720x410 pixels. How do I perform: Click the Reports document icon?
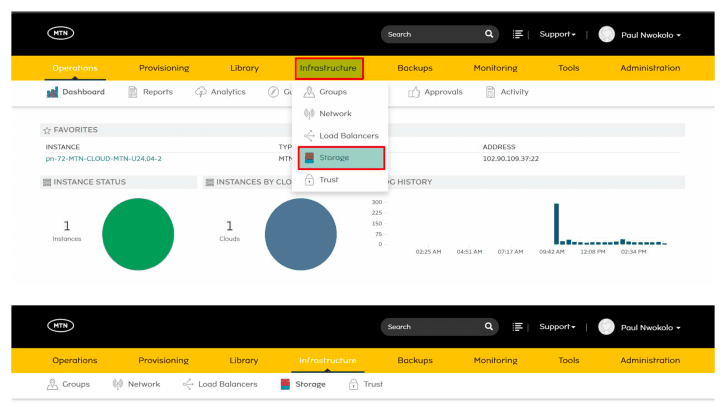point(133,92)
